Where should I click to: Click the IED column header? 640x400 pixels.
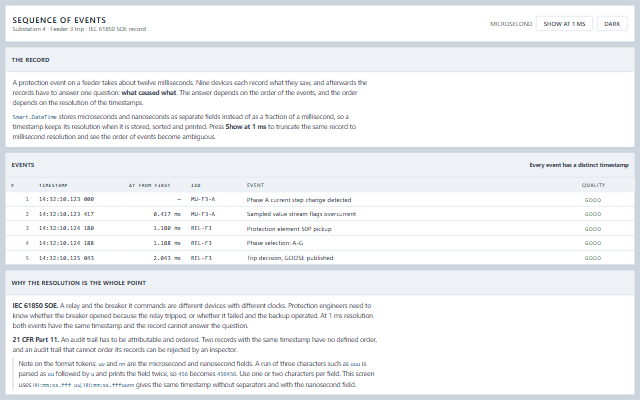point(196,185)
